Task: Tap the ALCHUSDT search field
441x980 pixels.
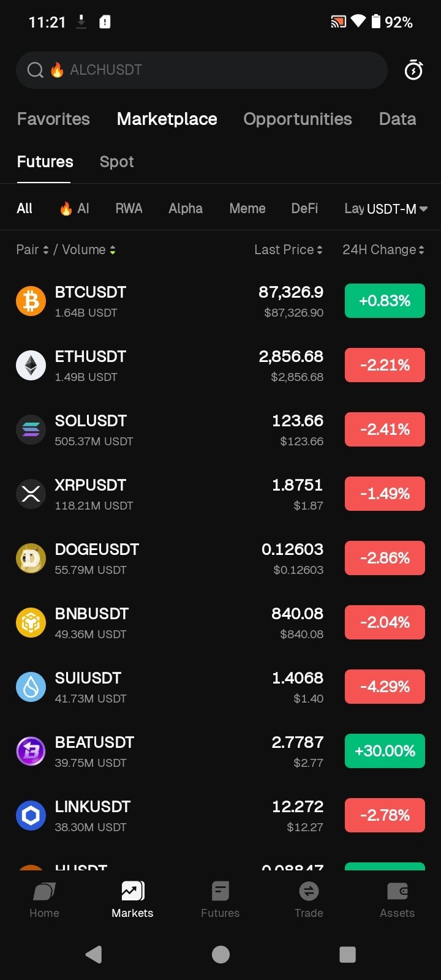Action: [202, 70]
